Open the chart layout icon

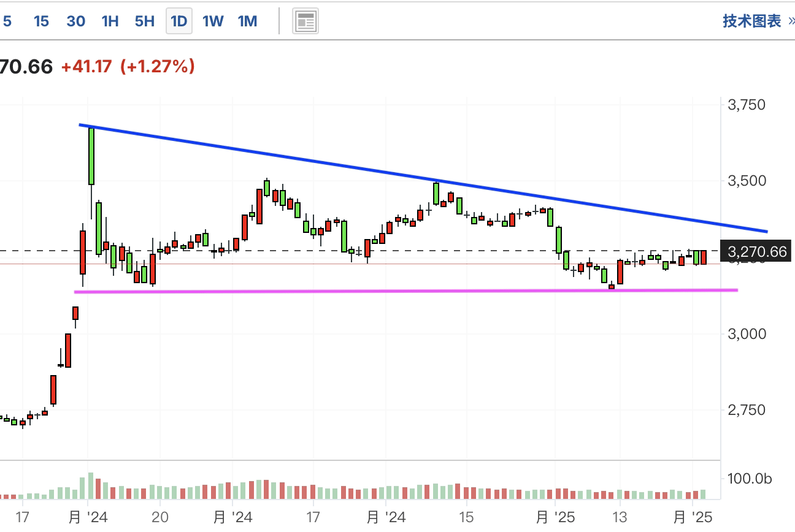point(305,21)
